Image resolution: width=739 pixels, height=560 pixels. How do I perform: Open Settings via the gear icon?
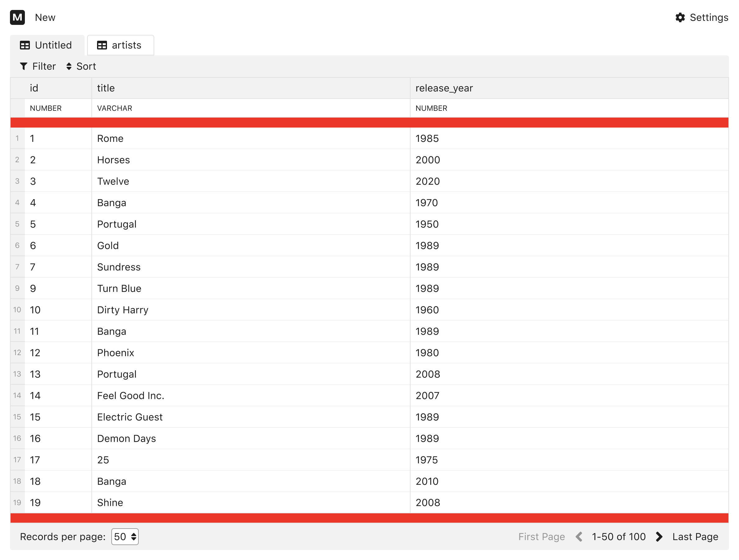[680, 17]
